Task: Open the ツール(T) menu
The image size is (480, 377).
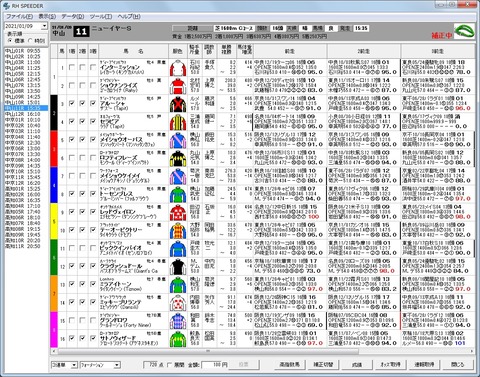Action: pyautogui.click(x=101, y=16)
